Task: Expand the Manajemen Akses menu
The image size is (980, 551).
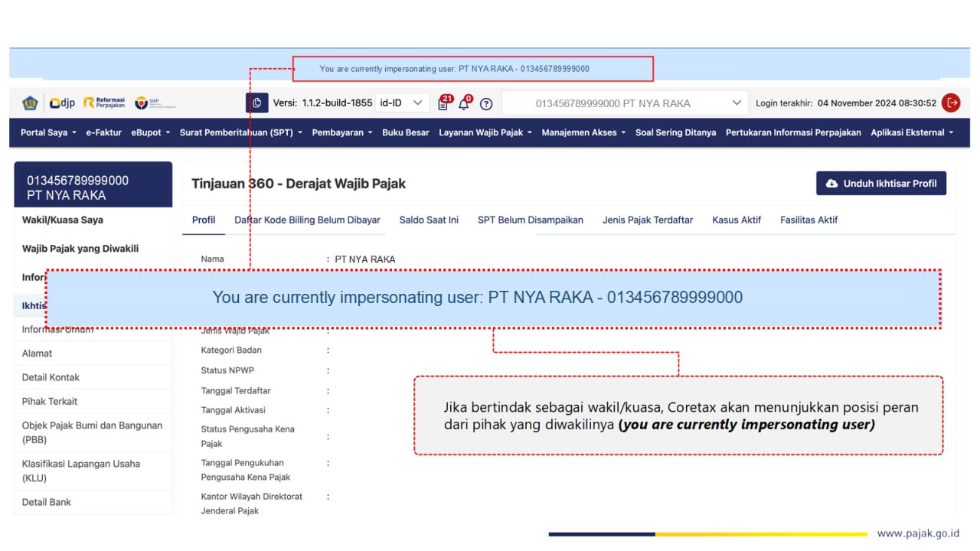Action: tap(583, 132)
